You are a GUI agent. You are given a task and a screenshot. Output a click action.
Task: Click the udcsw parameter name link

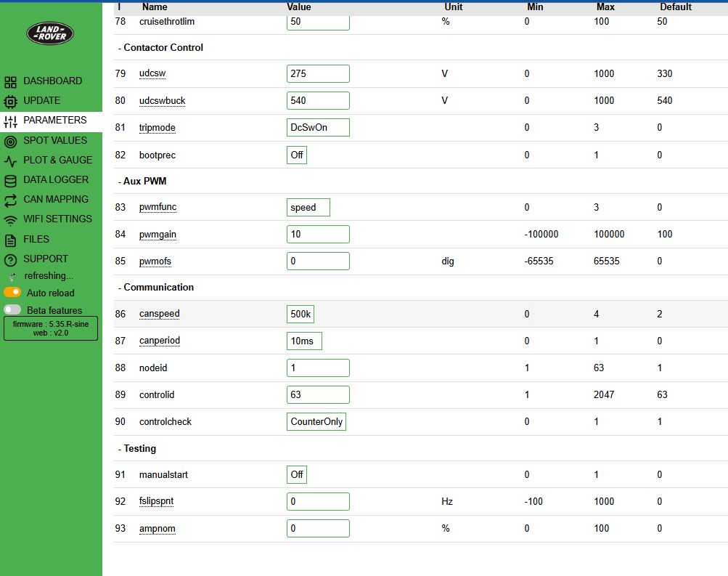point(153,74)
